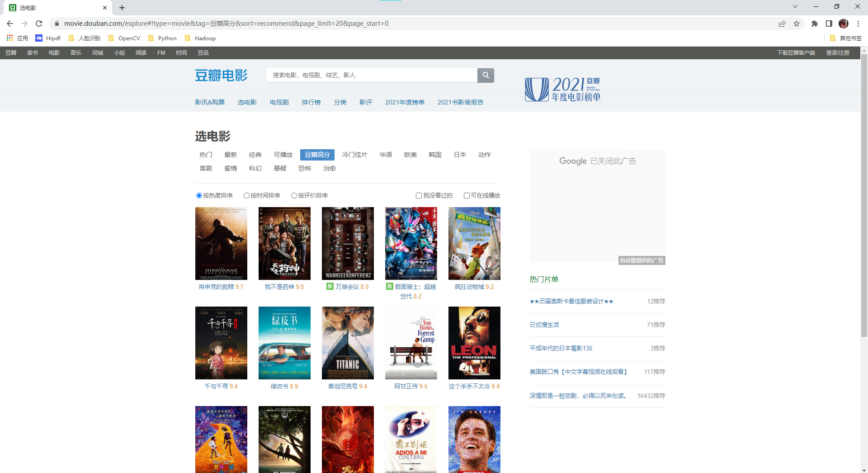Open 排行榜 in navigation
Viewport: 868px width, 473px height.
point(311,102)
